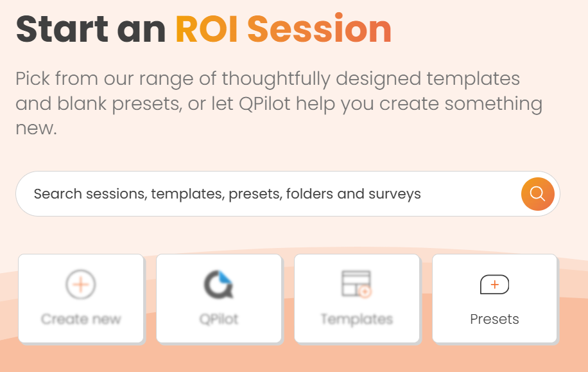Select the Presets label text

tap(494, 319)
